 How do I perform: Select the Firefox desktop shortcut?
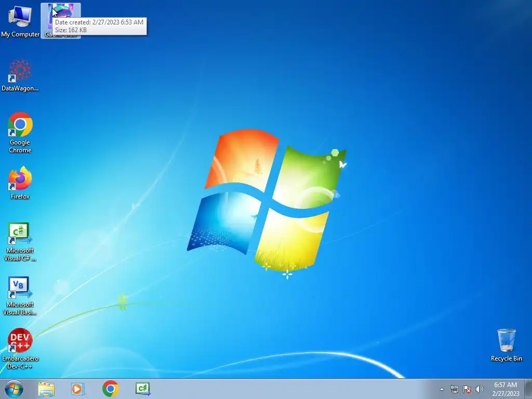coord(20,182)
